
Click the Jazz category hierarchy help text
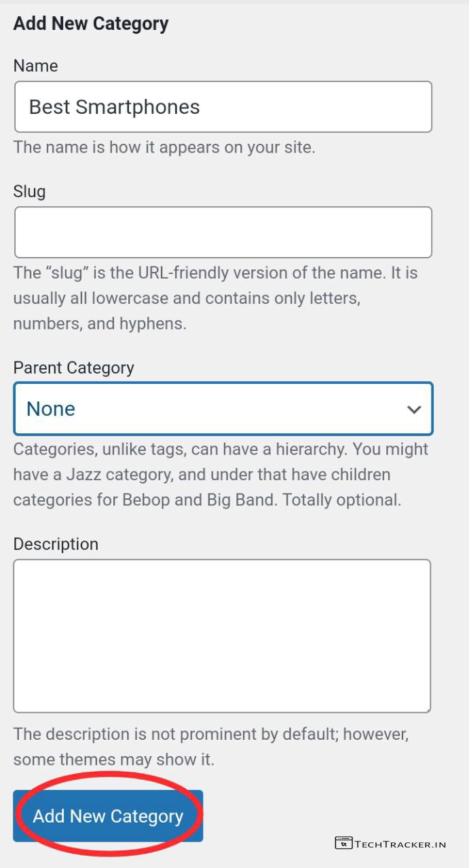click(221, 475)
